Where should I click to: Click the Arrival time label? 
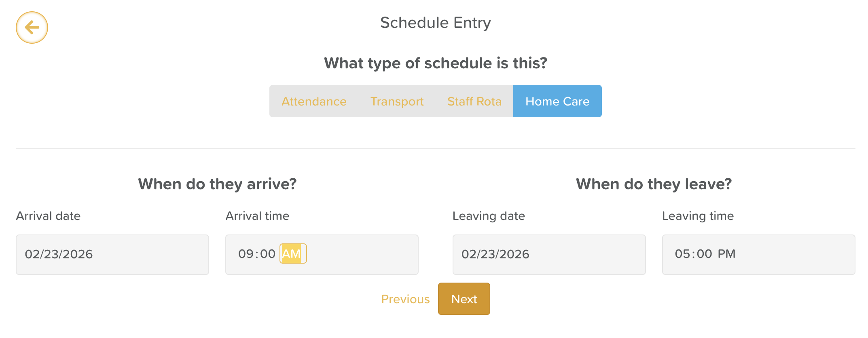coord(257,216)
